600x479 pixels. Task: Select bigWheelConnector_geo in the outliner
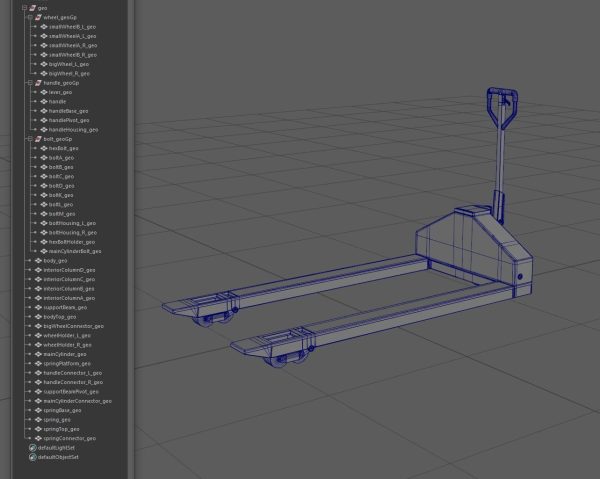73,326
